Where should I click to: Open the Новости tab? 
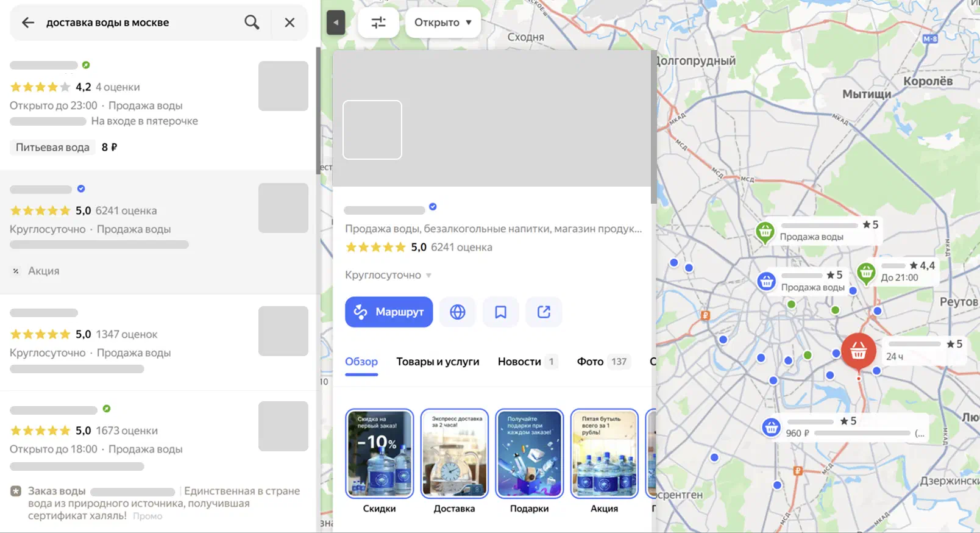click(528, 362)
